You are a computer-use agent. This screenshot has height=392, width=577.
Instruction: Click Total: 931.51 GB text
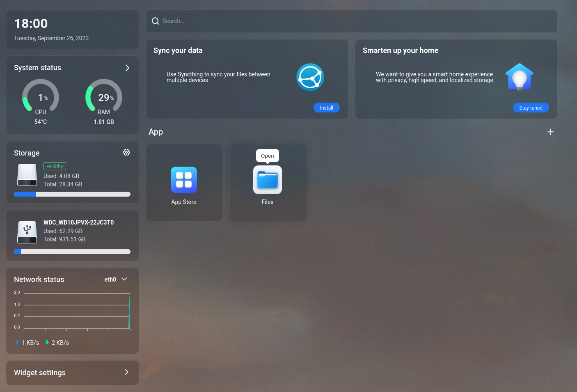click(64, 239)
